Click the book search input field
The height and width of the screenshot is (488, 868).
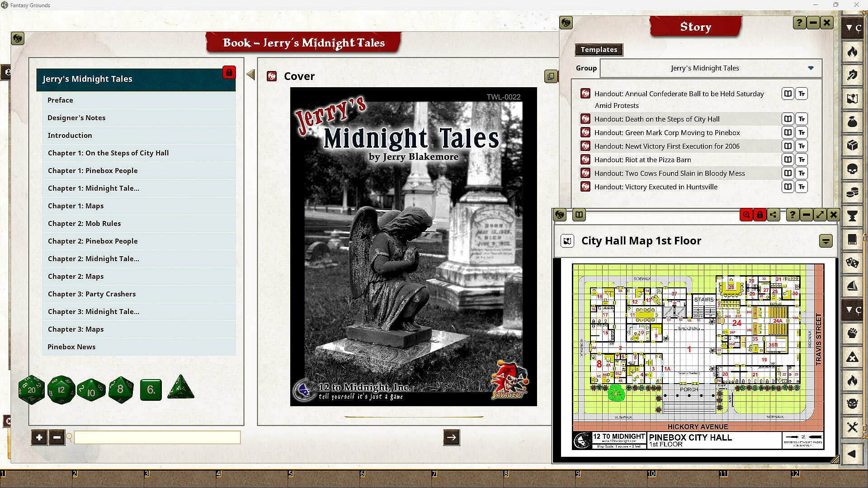coord(157,437)
